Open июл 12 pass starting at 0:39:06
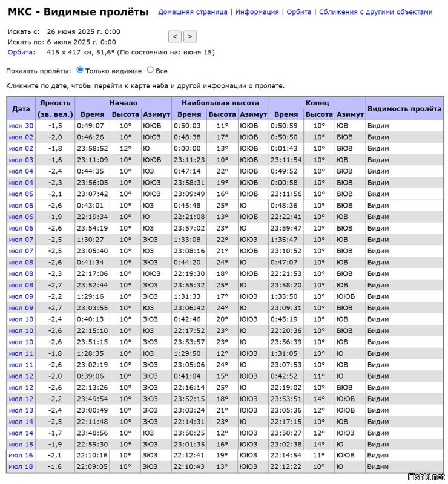The image size is (448, 484). point(21,376)
